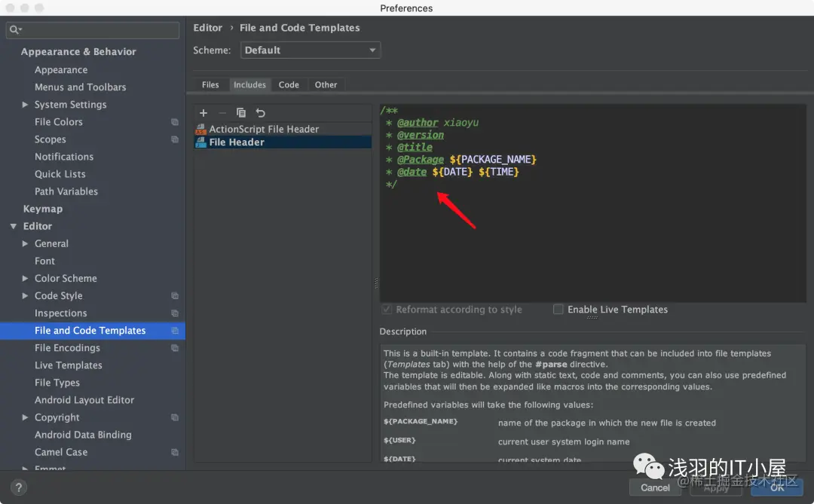
Task: Open Quick Lists settings
Action: (x=60, y=174)
